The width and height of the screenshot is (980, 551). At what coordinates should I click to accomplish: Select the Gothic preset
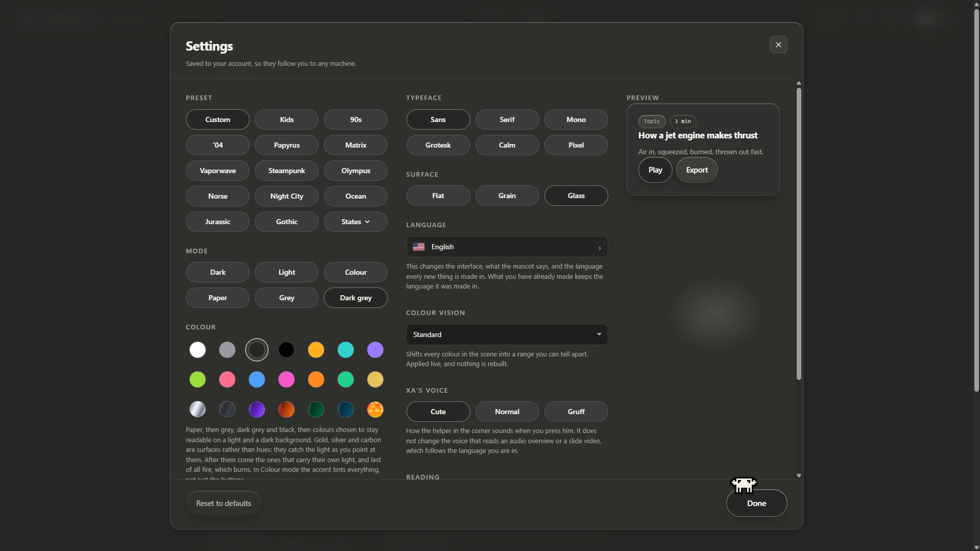(286, 222)
